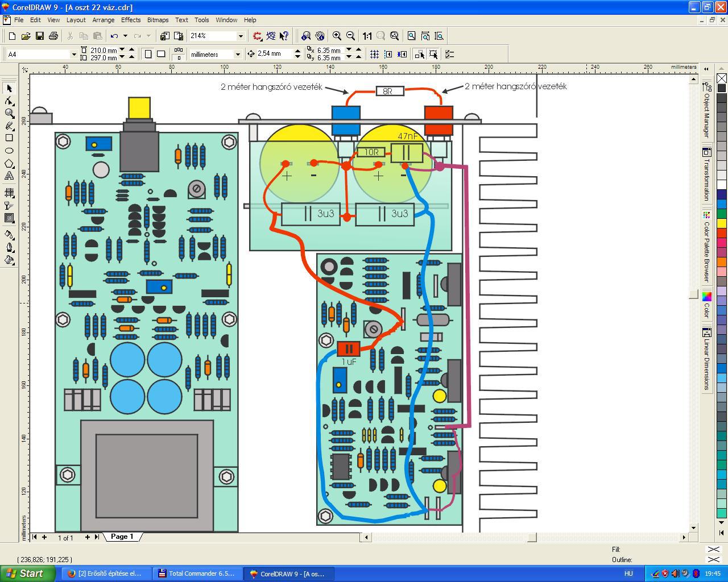Select the Pick tool in the toolbox
Viewport: 728px width, 582px height.
click(9, 88)
